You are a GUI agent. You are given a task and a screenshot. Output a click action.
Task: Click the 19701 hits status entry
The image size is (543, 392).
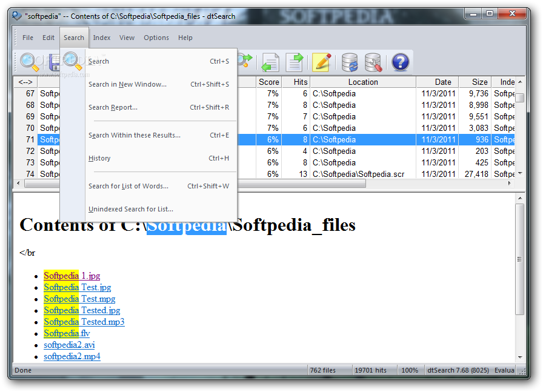(370, 370)
